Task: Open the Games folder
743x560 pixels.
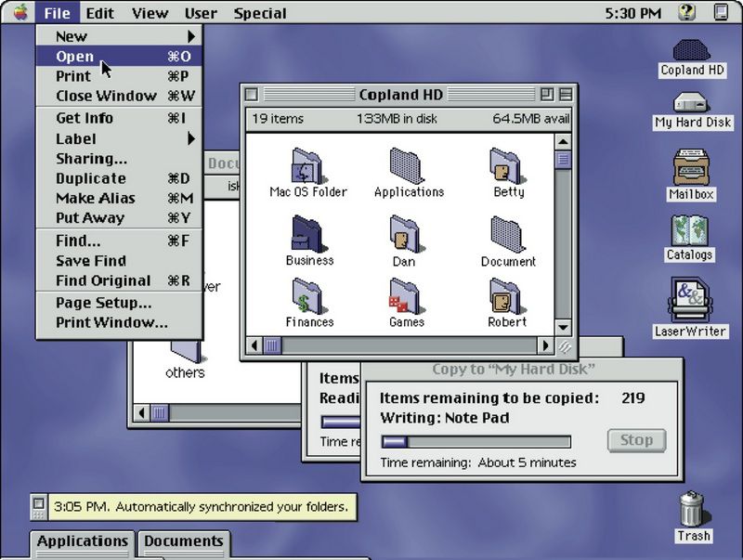Action: pos(406,297)
